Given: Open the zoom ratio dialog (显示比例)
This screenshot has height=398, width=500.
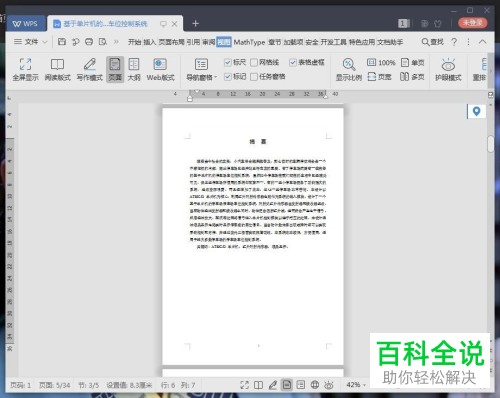Looking at the screenshot, I should click(348, 69).
